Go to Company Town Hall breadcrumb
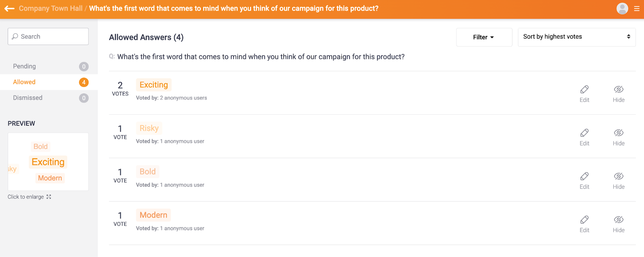644x257 pixels. (x=51, y=8)
